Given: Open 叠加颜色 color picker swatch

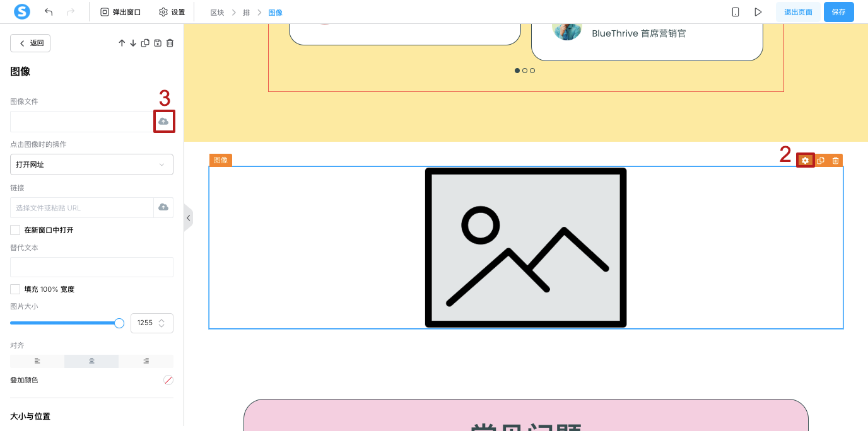Looking at the screenshot, I should pos(168,380).
